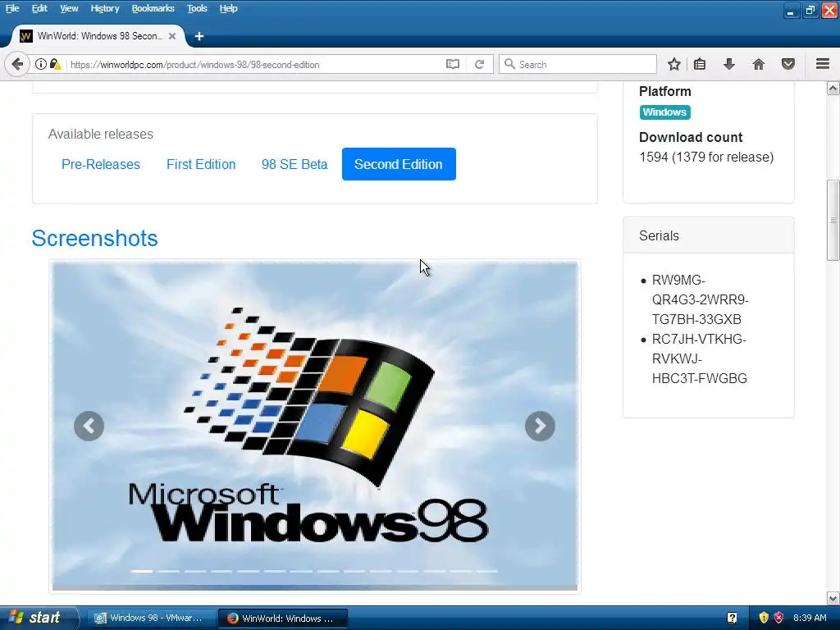The image size is (840, 630).
Task: Jump to last carousel slide indicator
Action: [486, 571]
